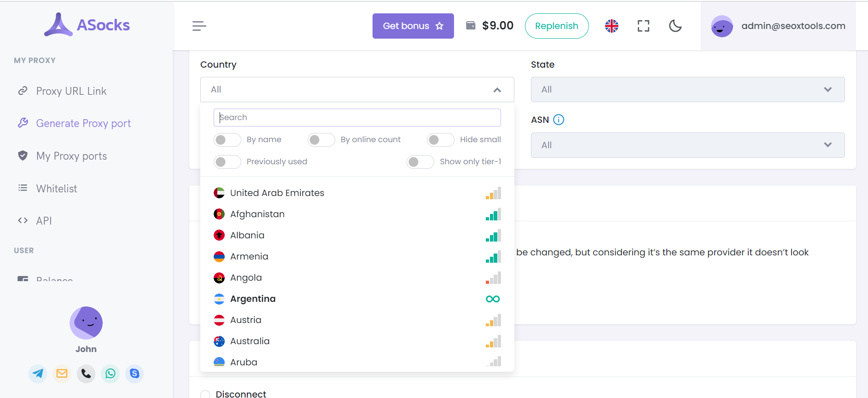Viewport: 868px width, 398px height.
Task: Toggle the Hide small switch
Action: point(440,140)
